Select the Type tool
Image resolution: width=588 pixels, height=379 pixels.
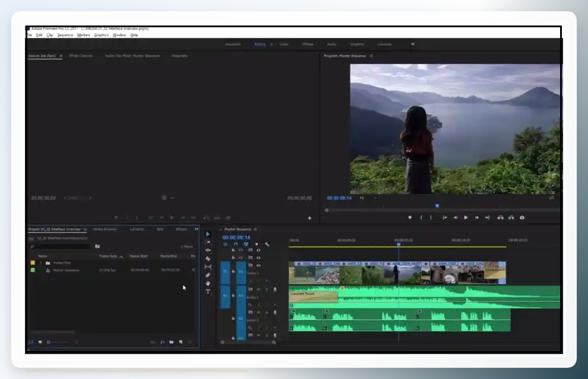click(208, 292)
